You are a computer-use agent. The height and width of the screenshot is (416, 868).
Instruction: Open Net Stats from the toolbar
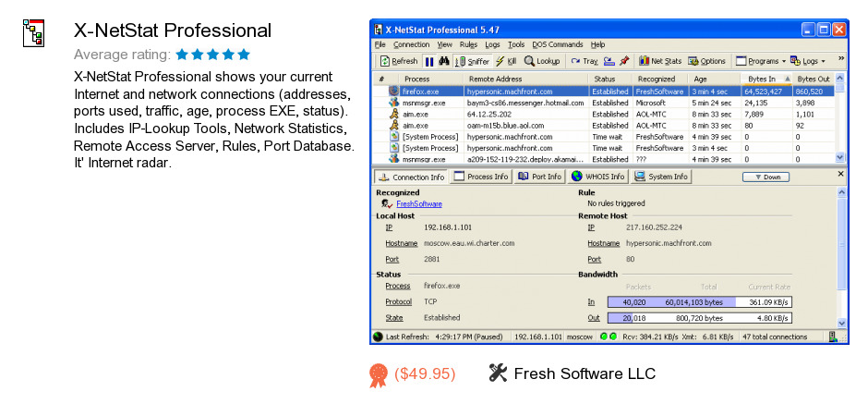(660, 61)
